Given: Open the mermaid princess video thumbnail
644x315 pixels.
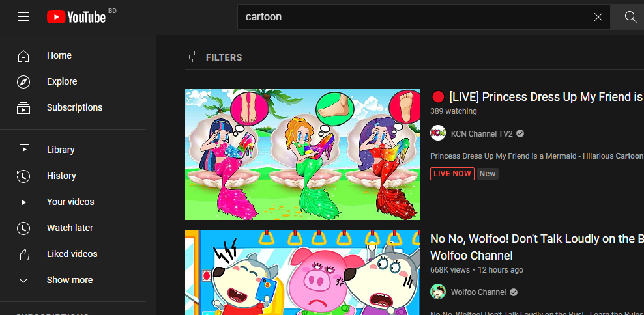Looking at the screenshot, I should pos(302,154).
